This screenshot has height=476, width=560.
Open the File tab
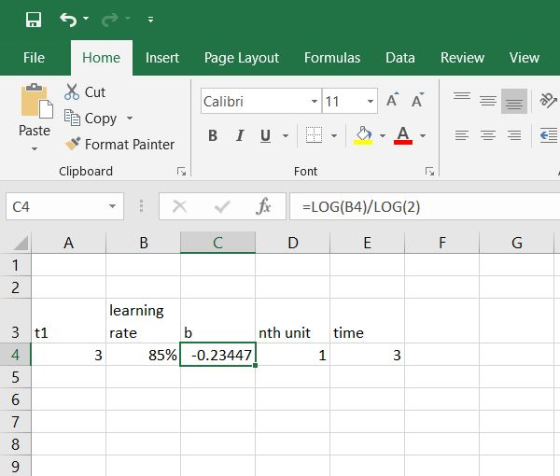(x=34, y=58)
